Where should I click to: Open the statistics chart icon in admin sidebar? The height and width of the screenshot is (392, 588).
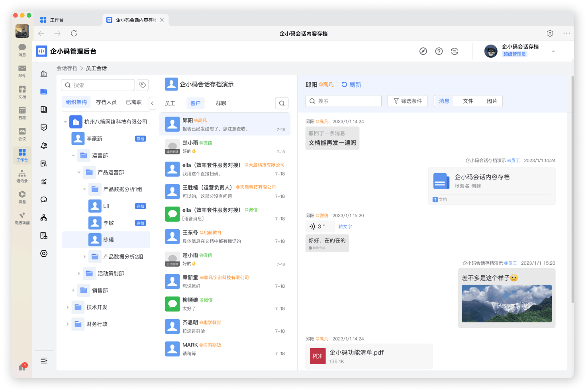click(44, 181)
